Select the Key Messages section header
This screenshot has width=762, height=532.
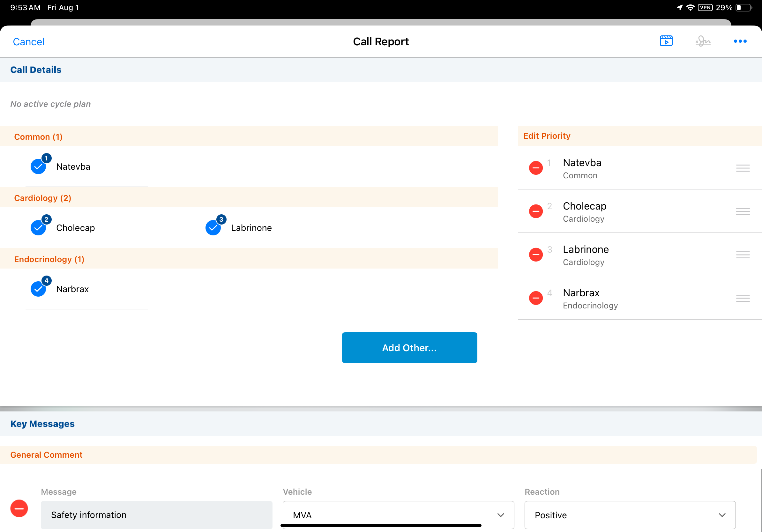42,424
